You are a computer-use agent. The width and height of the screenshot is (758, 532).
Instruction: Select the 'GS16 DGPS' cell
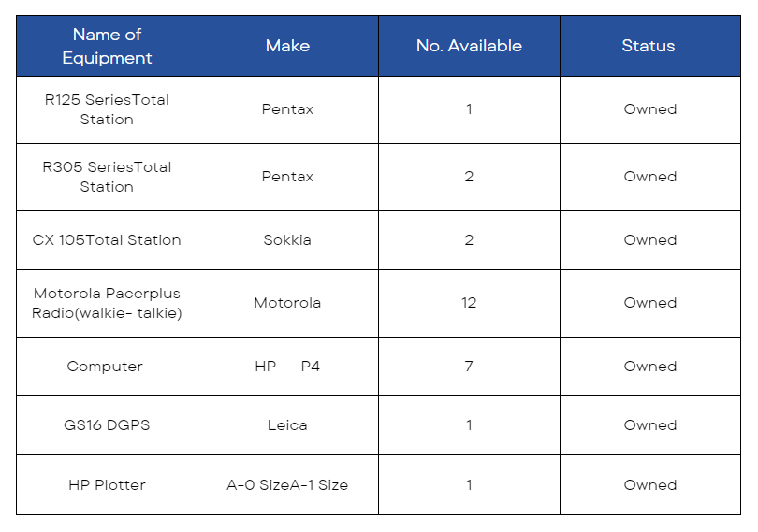[x=107, y=425]
